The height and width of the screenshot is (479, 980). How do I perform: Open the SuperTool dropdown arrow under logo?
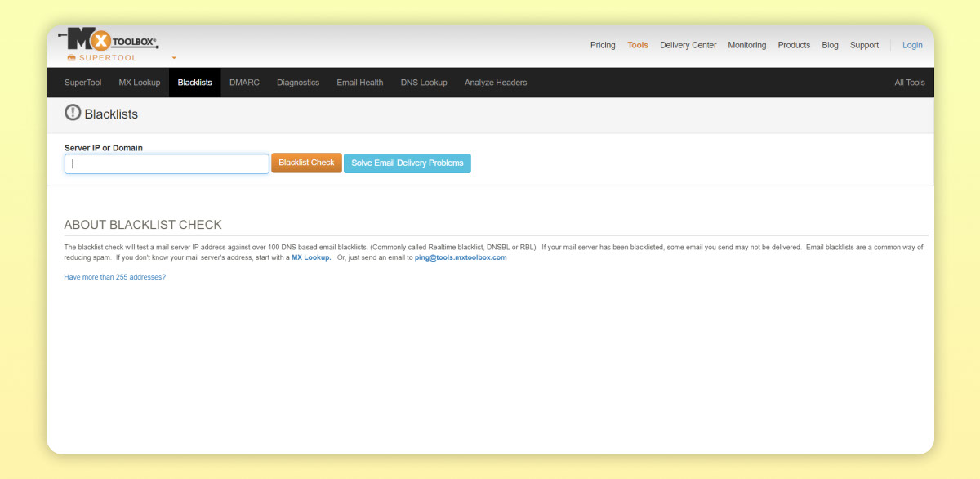click(174, 59)
